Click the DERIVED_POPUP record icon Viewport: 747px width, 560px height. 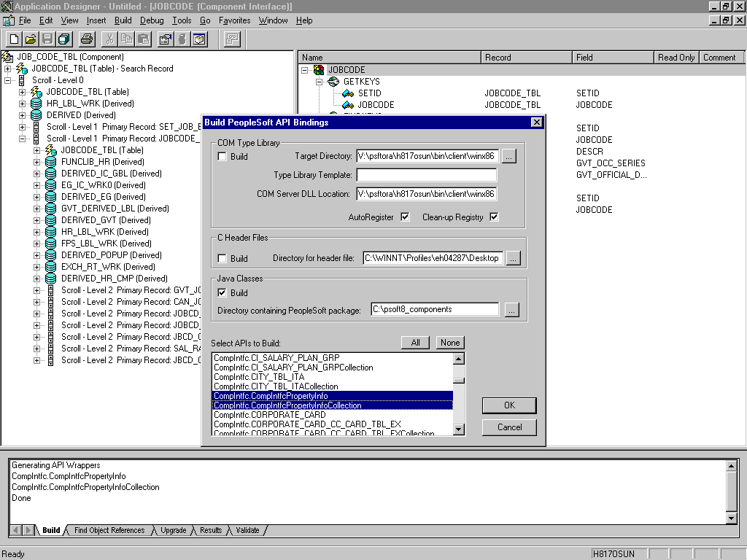coord(50,255)
